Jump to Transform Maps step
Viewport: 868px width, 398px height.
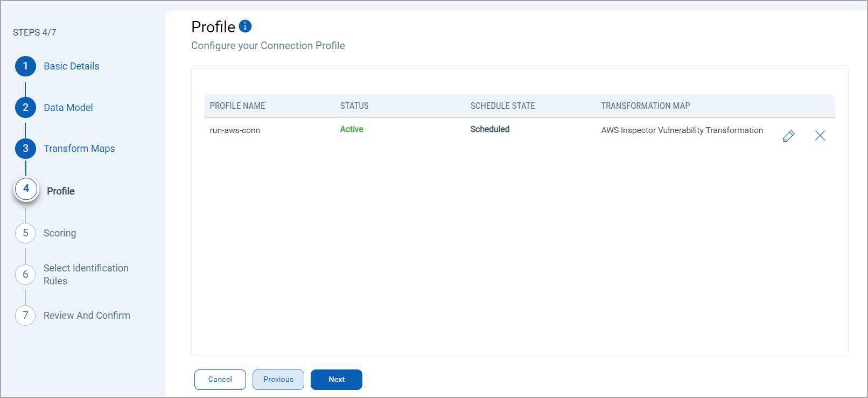[x=79, y=149]
